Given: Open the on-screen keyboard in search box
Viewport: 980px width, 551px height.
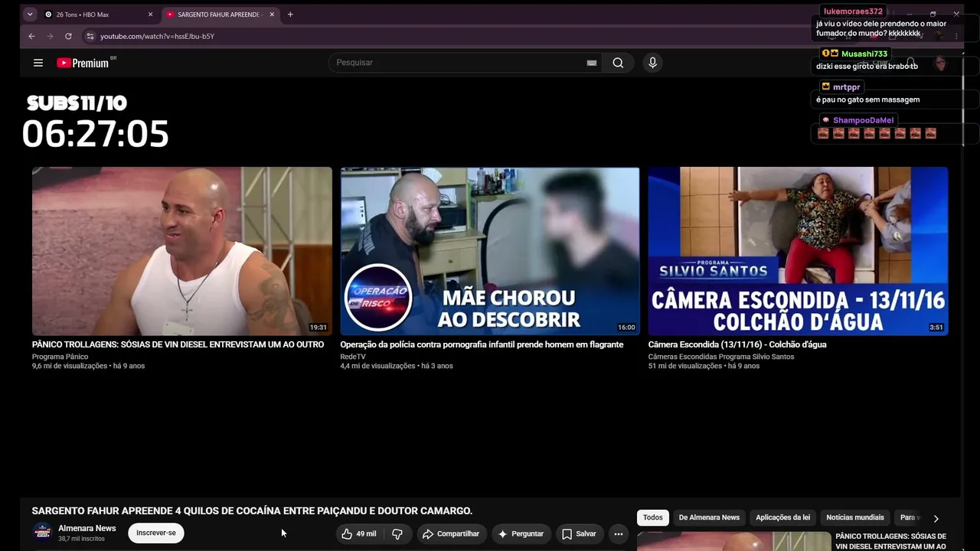Looking at the screenshot, I should [591, 63].
